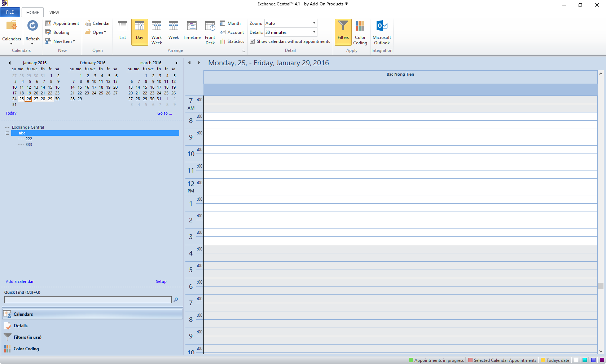This screenshot has width=606, height=364.
Task: Click the purple color swatch in status bar
Action: click(x=602, y=360)
